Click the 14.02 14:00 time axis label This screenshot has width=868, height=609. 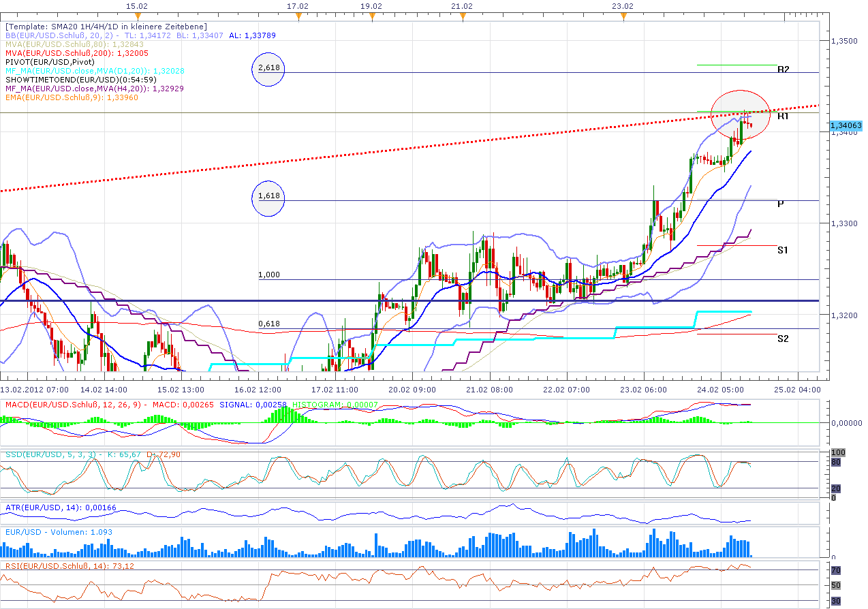click(x=104, y=390)
